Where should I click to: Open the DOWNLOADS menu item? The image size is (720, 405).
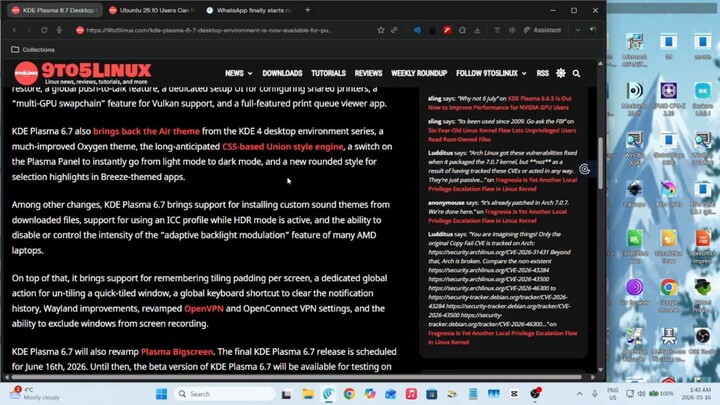click(x=282, y=73)
